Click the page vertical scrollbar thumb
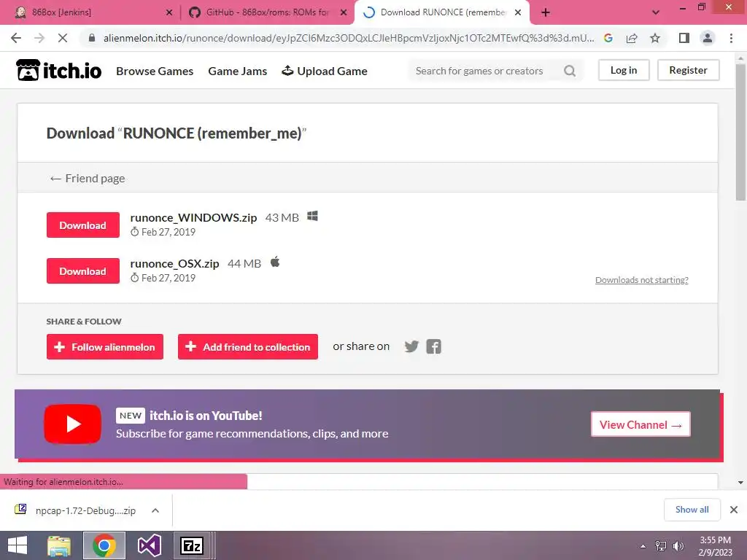This screenshot has height=560, width=747. (x=740, y=131)
